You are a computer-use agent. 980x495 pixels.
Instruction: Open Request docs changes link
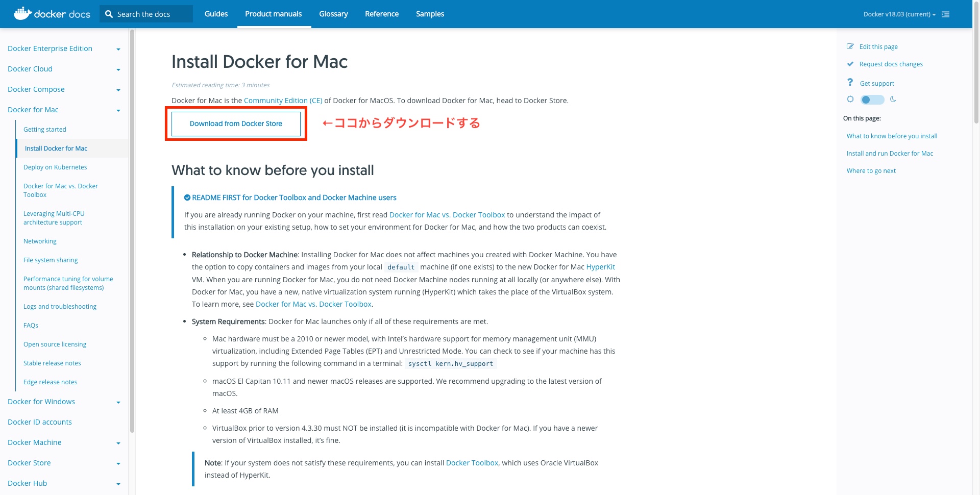(x=891, y=64)
